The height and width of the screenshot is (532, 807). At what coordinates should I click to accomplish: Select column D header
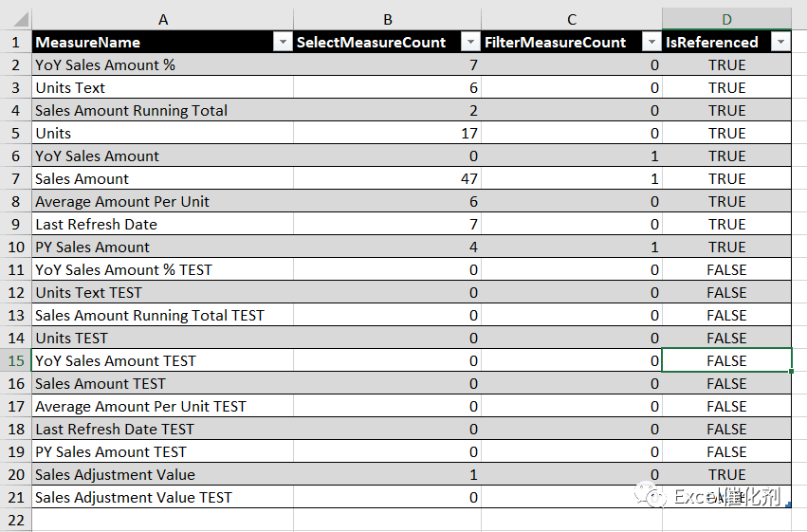tap(726, 20)
